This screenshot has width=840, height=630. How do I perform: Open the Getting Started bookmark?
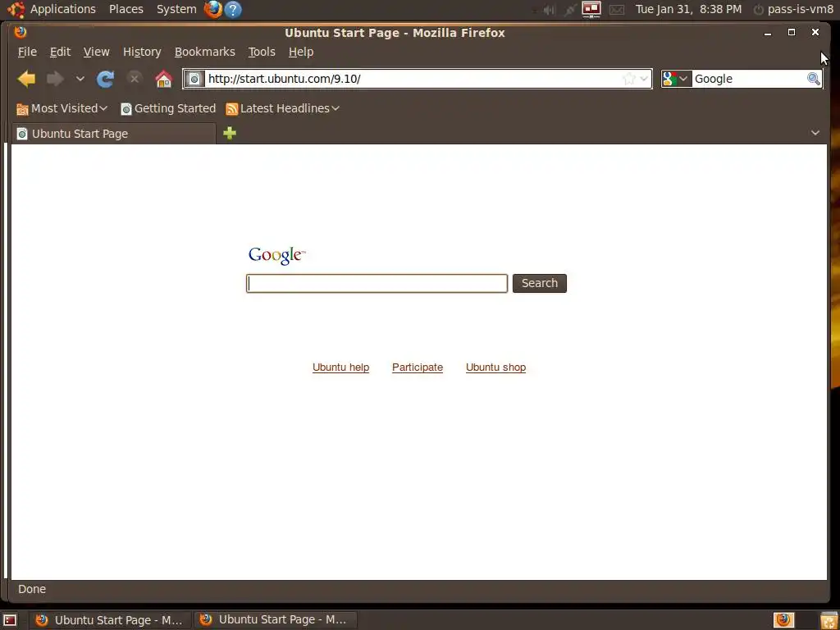(x=168, y=109)
